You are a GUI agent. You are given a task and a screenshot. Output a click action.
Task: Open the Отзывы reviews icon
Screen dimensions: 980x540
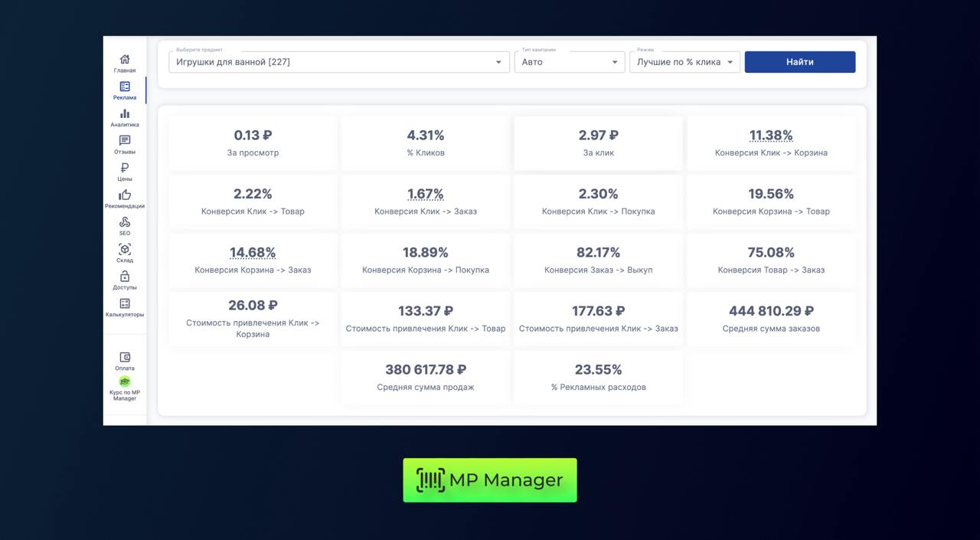tap(125, 141)
